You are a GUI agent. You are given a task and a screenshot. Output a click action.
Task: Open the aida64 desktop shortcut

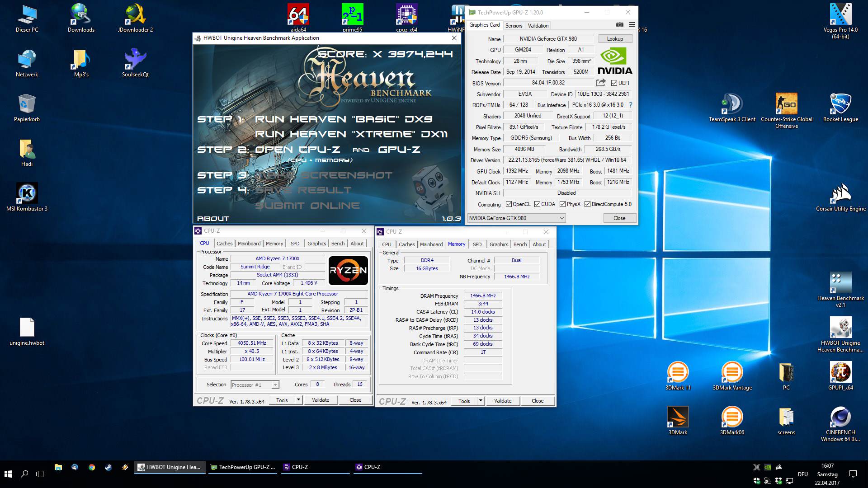click(298, 17)
